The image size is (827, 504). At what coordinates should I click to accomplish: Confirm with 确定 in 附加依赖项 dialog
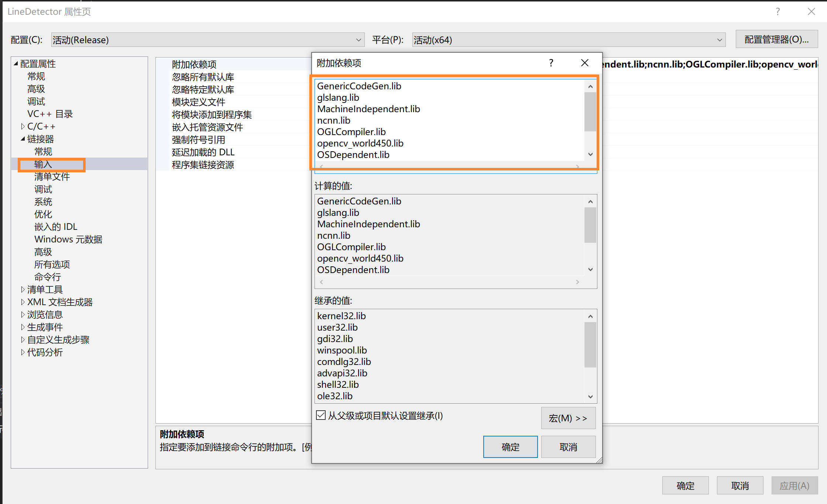[510, 447]
